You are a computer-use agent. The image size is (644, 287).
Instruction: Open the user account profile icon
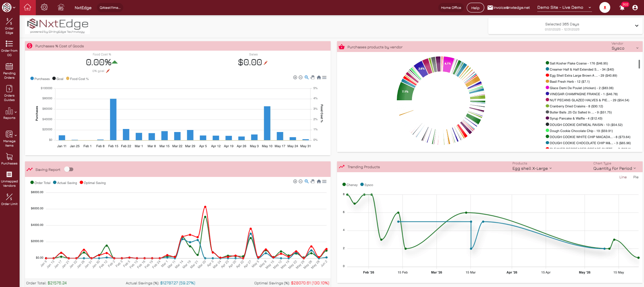635,7
